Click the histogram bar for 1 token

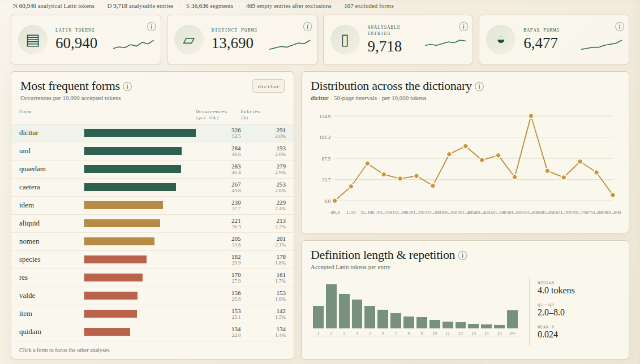coord(319,317)
